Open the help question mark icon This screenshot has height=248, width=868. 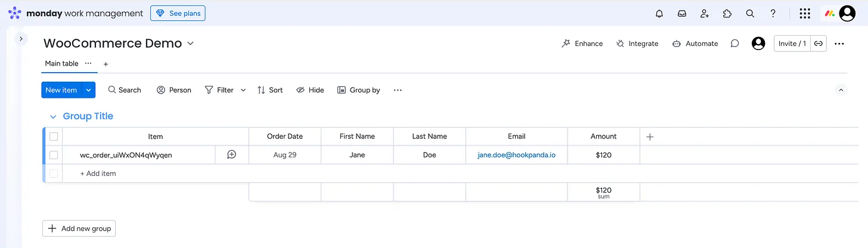click(x=773, y=13)
